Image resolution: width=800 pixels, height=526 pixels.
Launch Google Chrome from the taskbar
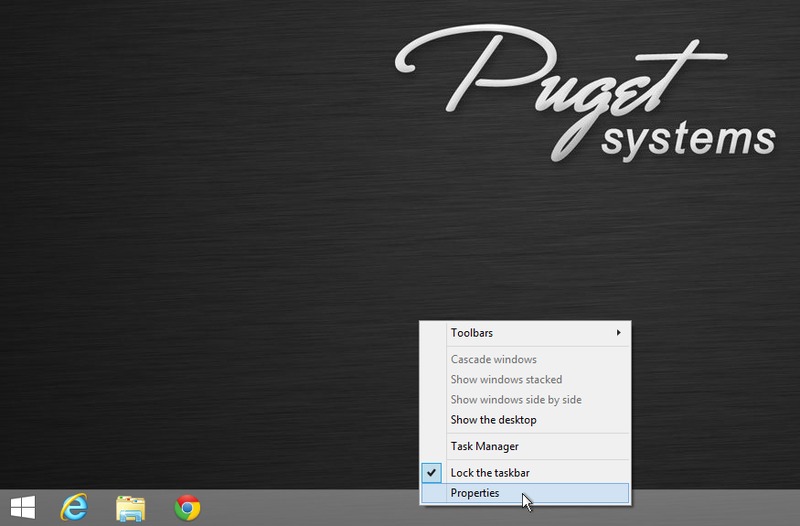(187, 507)
